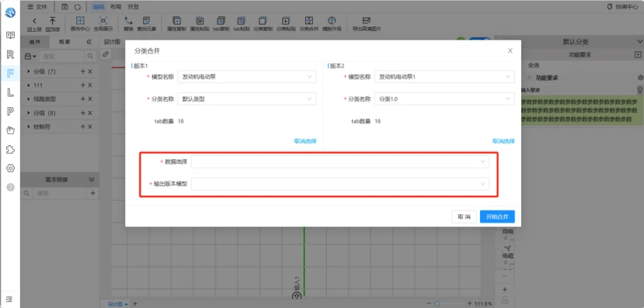This screenshot has width=644, height=308.
Task: Click the 属性粘贴 (paste attributes) icon
Action: pyautogui.click(x=199, y=21)
